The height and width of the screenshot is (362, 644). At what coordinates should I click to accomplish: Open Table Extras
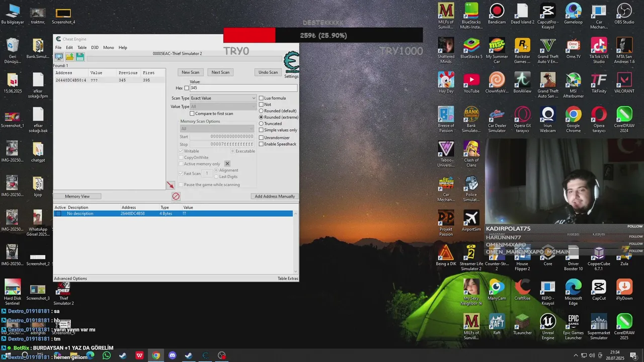pyautogui.click(x=288, y=279)
